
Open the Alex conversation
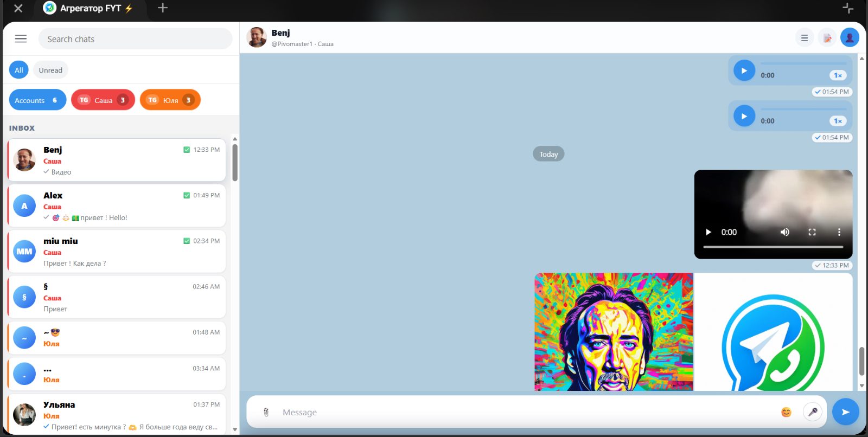point(117,205)
